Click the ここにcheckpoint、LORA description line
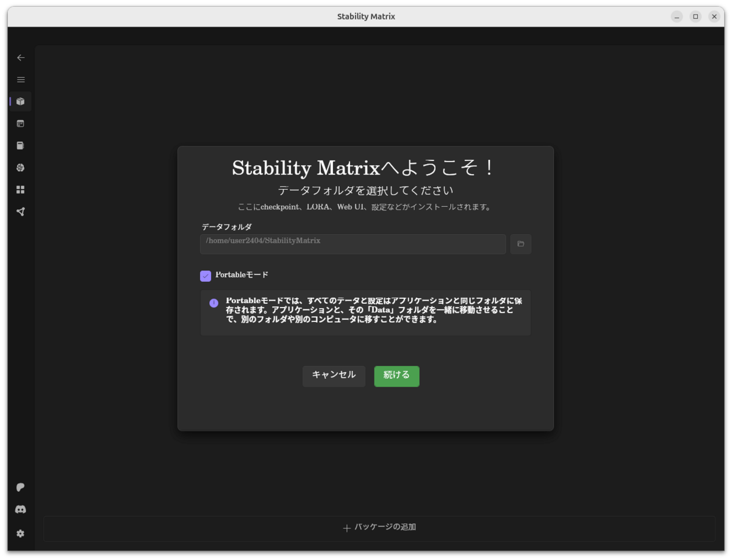The height and width of the screenshot is (560, 732). 365,207
